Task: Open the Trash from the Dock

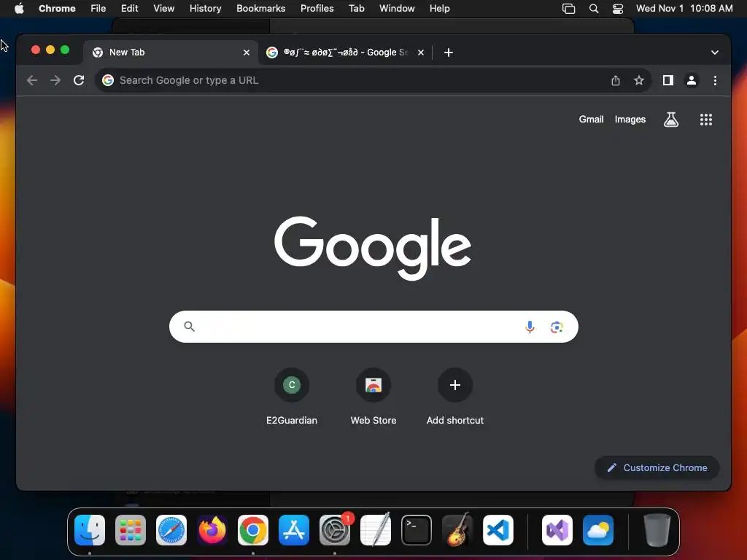Action: (657, 530)
